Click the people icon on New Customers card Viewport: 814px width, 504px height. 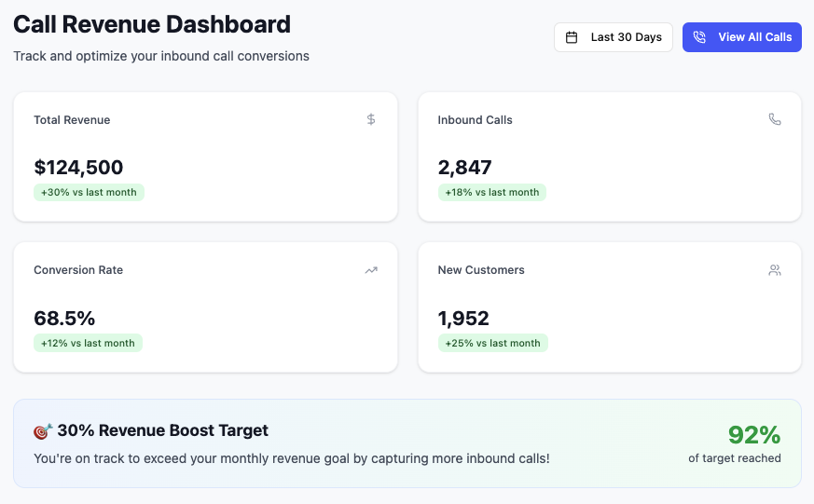[775, 270]
